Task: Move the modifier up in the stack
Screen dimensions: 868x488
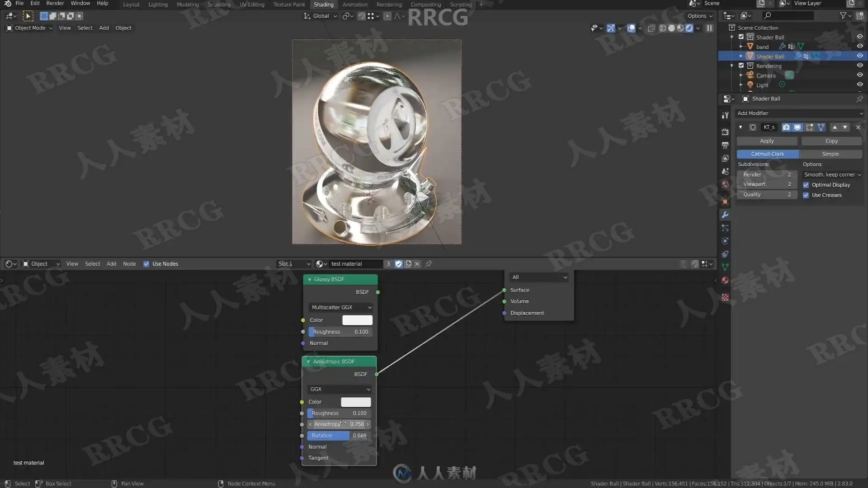Action: (x=835, y=127)
